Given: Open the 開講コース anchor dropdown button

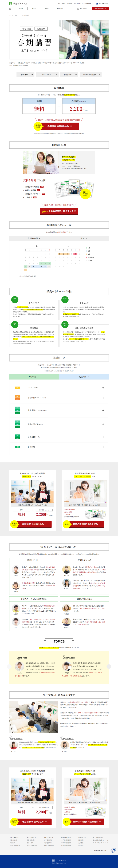Looking at the screenshot, I should point(69,74).
